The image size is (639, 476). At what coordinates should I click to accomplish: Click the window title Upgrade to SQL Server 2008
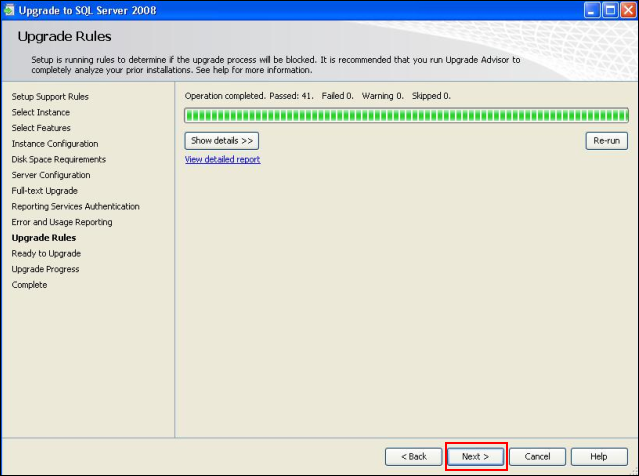pyautogui.click(x=87, y=10)
